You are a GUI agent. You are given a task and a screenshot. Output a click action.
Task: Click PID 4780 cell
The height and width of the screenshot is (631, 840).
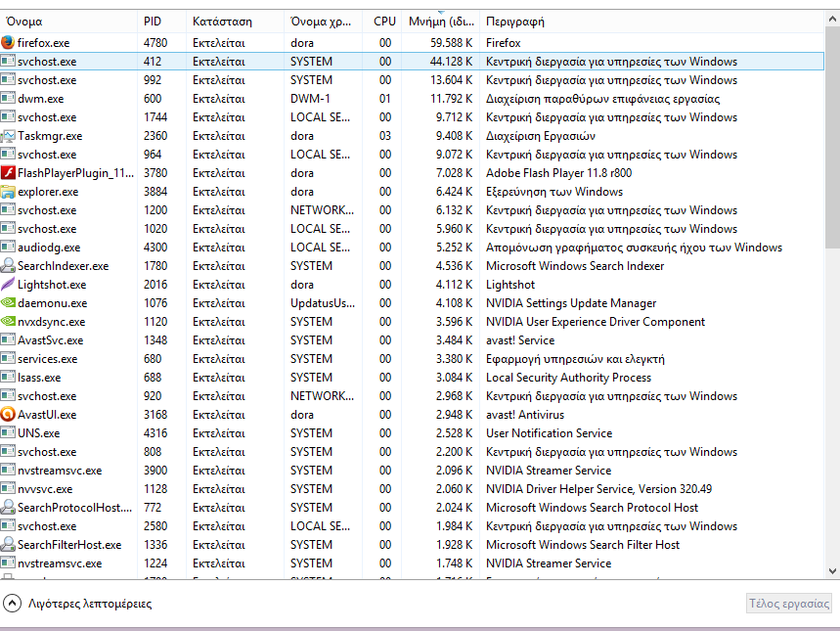(x=155, y=43)
